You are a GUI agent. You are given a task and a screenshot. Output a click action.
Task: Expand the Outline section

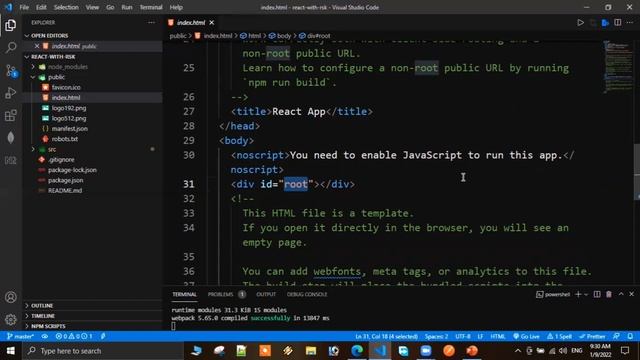tap(42, 305)
